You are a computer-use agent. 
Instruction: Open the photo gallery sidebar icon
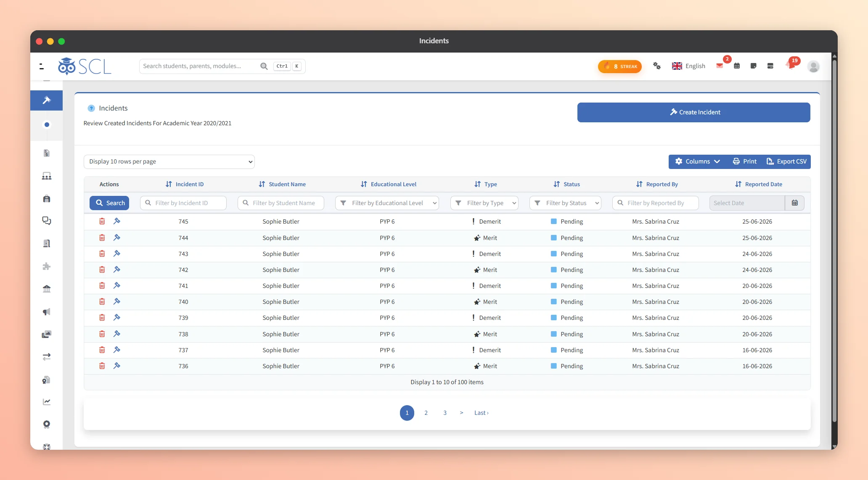(47, 335)
